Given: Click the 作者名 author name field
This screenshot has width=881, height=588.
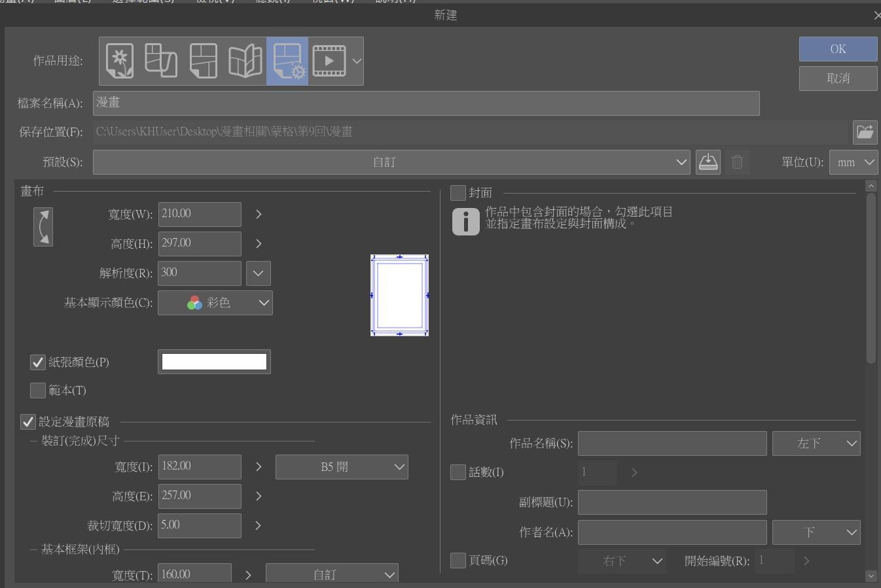Looking at the screenshot, I should (x=672, y=532).
